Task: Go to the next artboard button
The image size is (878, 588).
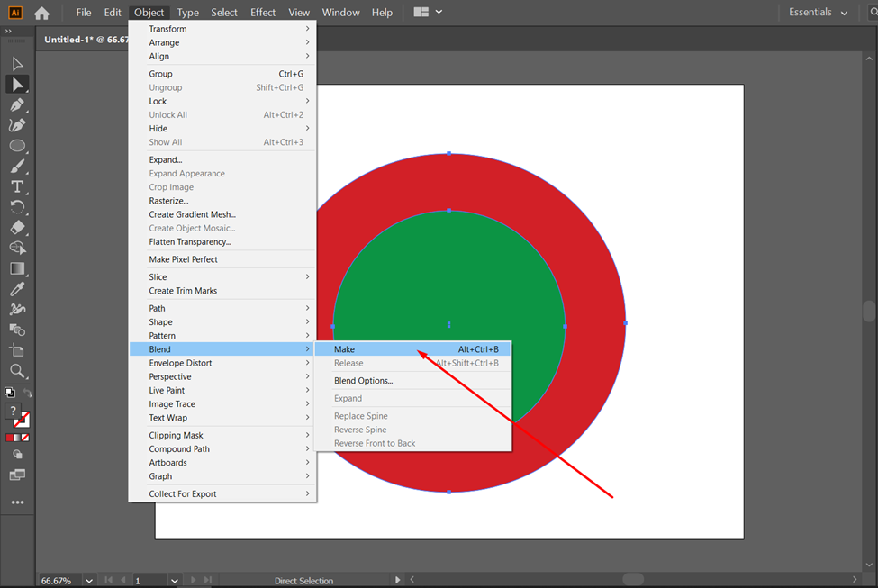Action: coord(194,580)
